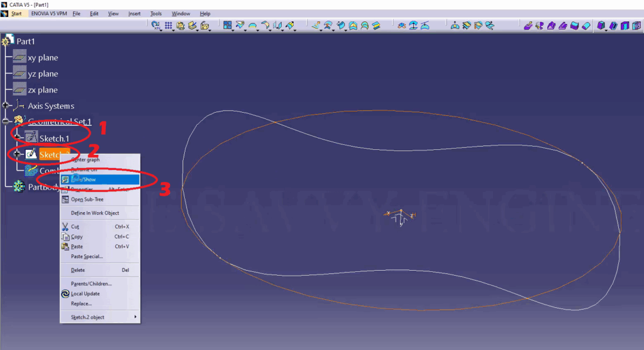Select the Part1 root label
This screenshot has width=644, height=350.
25,41
